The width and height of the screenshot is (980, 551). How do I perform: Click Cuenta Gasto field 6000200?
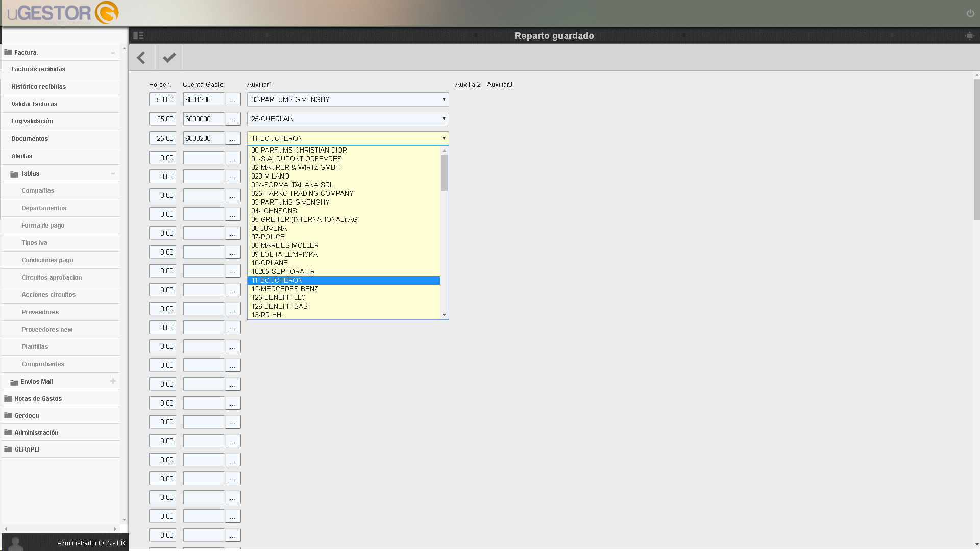point(204,138)
